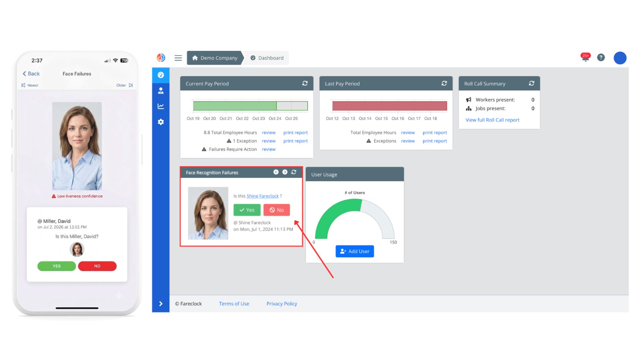This screenshot has height=362, width=644.
Task: Open the hamburger menu
Action: pos(178,58)
